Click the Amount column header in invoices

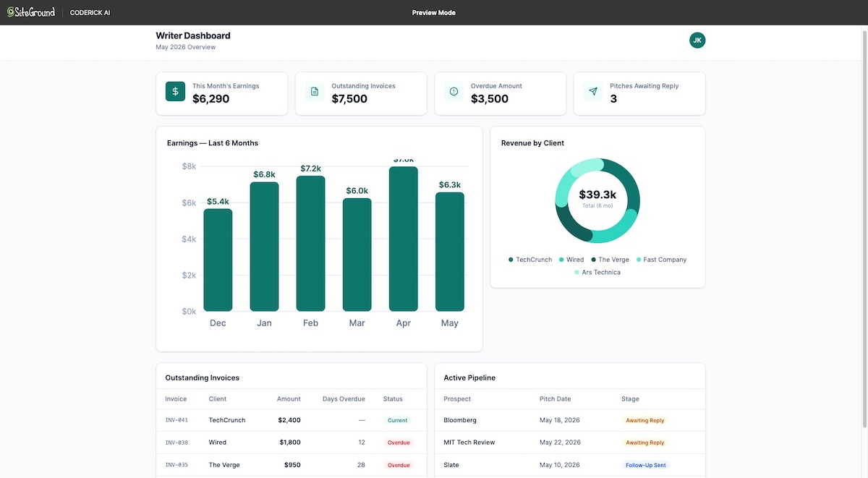point(289,399)
